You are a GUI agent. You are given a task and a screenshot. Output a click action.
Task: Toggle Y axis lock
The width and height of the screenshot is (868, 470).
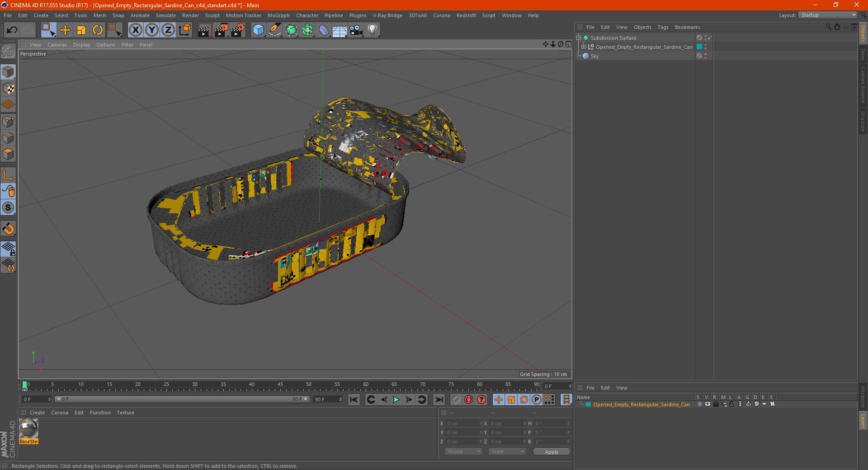pos(152,30)
